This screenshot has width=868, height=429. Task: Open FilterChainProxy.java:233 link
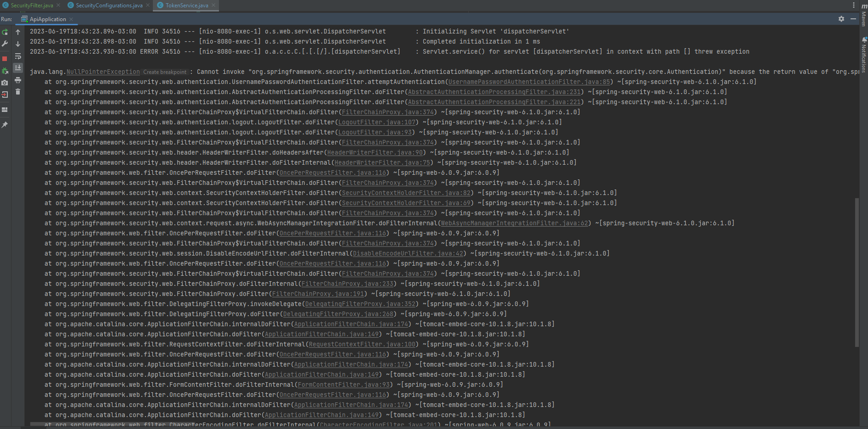[x=347, y=284]
